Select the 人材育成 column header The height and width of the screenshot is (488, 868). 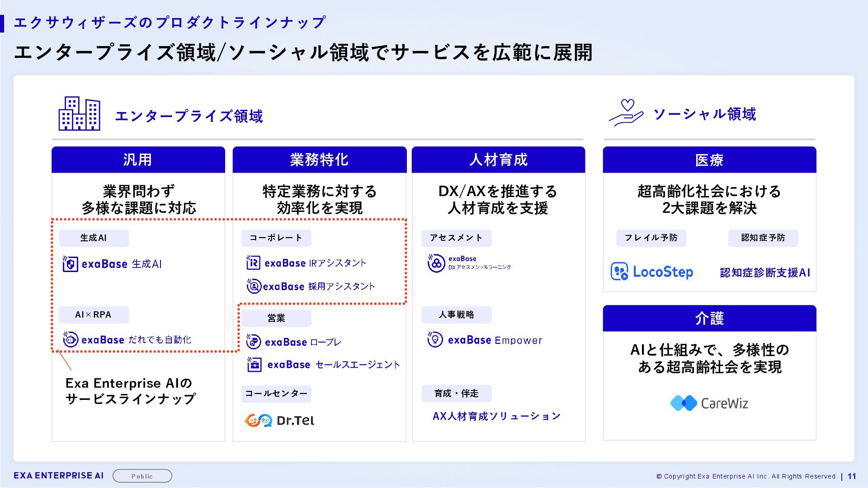pos(498,160)
